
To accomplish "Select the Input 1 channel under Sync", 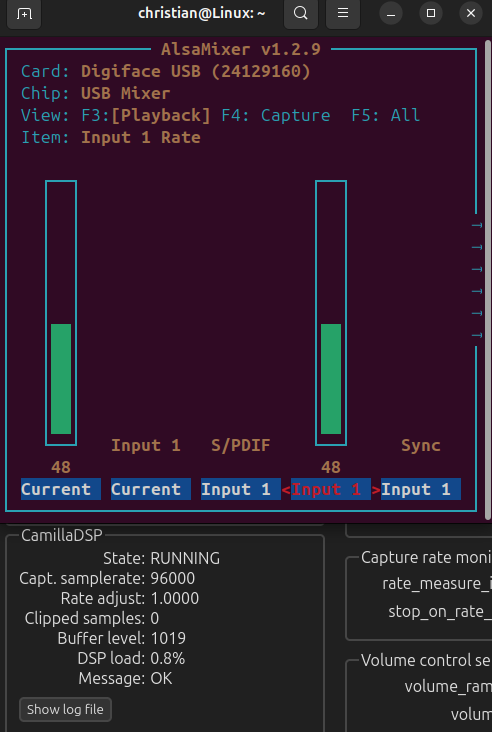I will coord(421,489).
